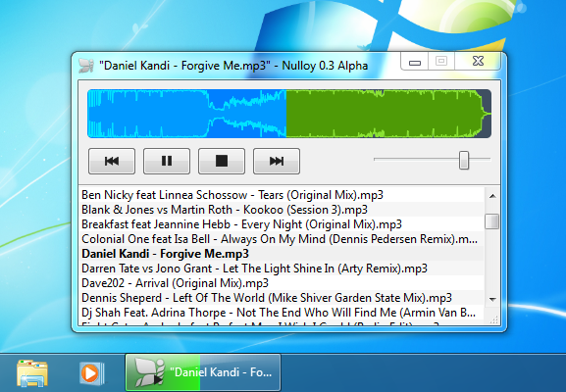Viewport: 566px width, 392px height.
Task: Select Darren Tate vs Jono Grant track
Action: tap(282, 269)
